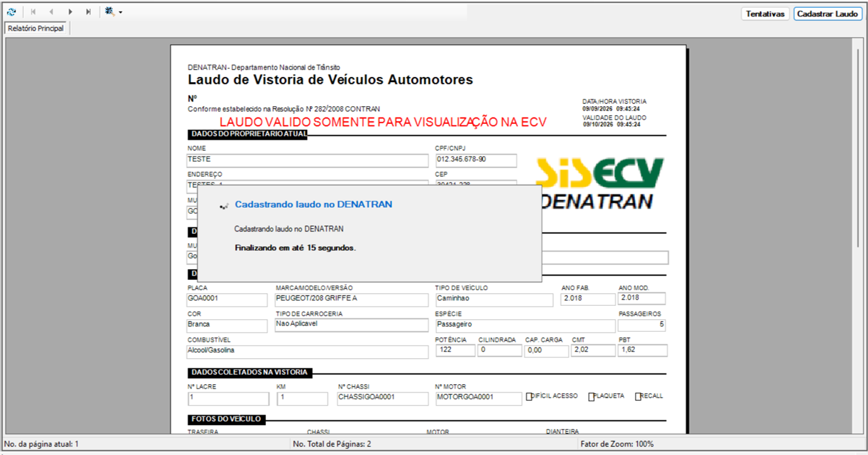Click the Tentativas button
The width and height of the screenshot is (868, 455).
pos(765,14)
